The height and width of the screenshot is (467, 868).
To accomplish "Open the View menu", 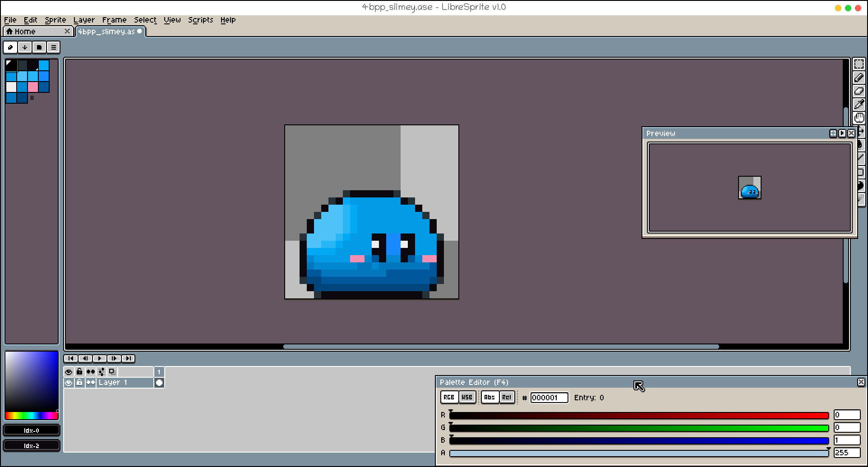I will [x=172, y=20].
